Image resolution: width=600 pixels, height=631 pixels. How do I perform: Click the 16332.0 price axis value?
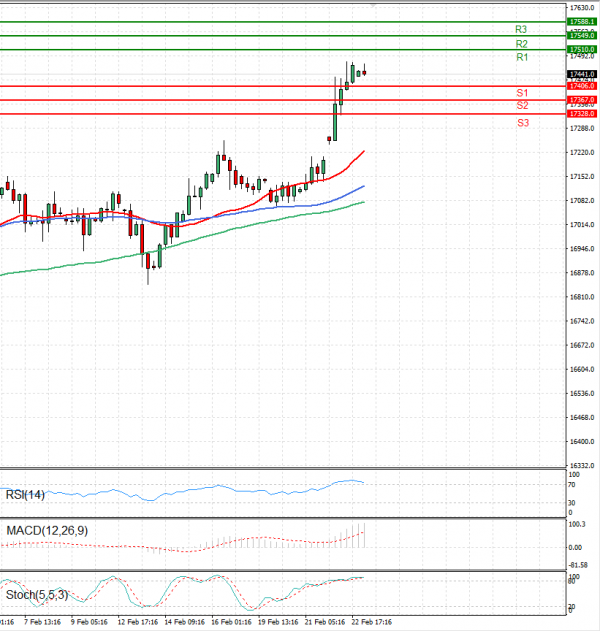click(x=582, y=466)
